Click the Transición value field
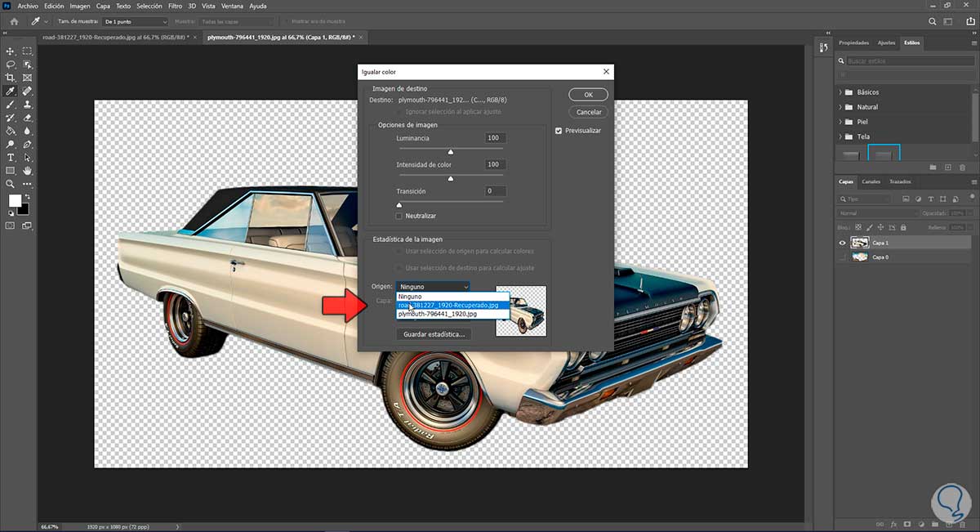 point(494,191)
